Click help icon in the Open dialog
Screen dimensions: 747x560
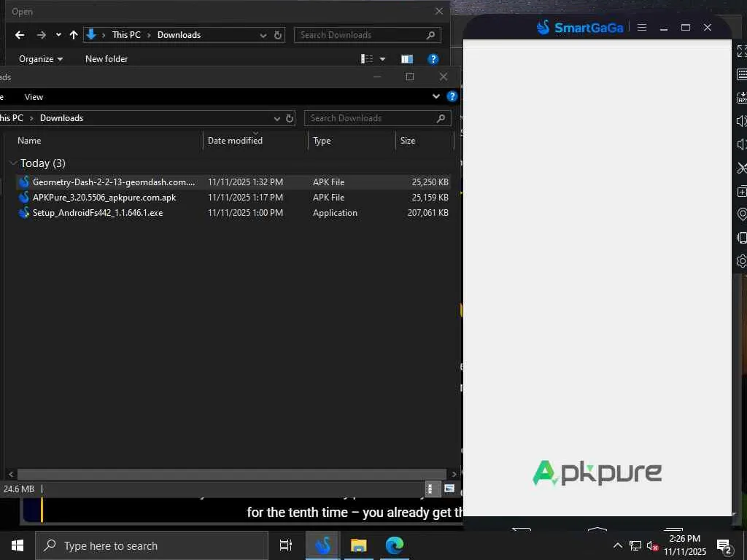(x=433, y=59)
